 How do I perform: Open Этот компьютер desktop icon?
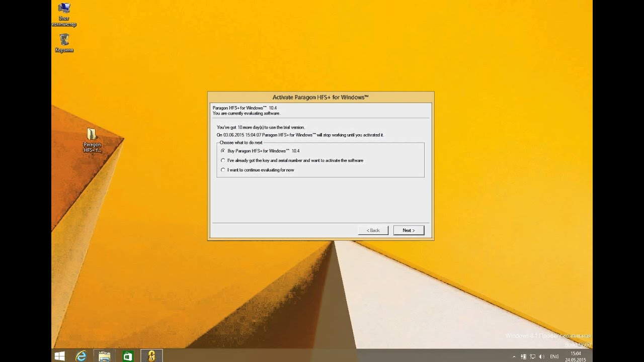pyautogui.click(x=64, y=15)
